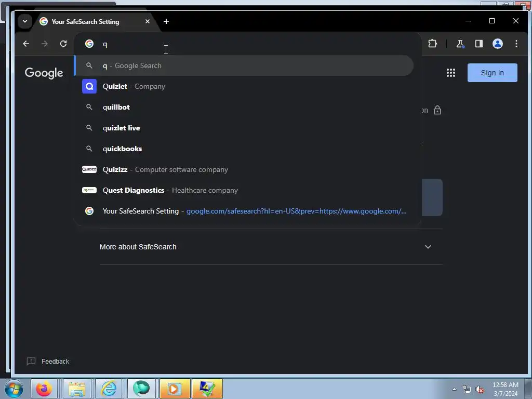The width and height of the screenshot is (532, 399).
Task: Launch Internet Explorer from taskbar
Action: (109, 389)
